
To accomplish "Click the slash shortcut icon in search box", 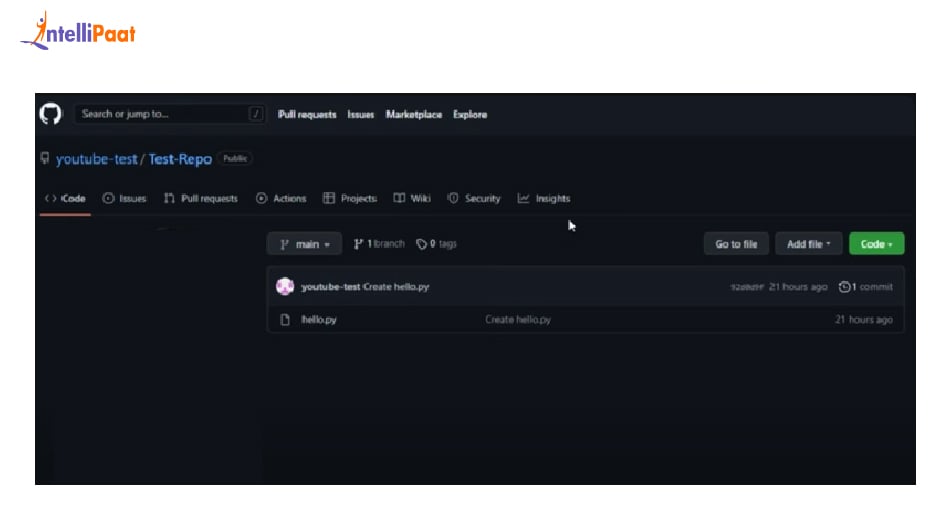I will [x=256, y=114].
